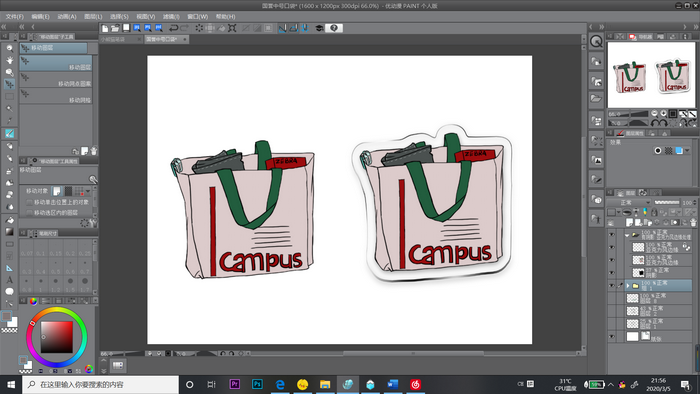Screen dimensions: 700x394
Task: Select the highlighted cyan Pen tool
Action: click(9, 133)
